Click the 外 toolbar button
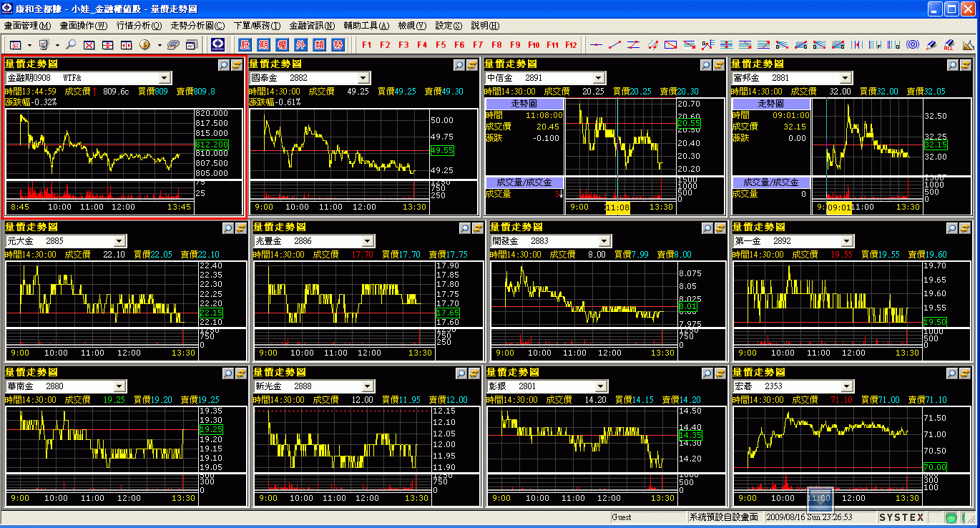Image resolution: width=980 pixels, height=528 pixels. click(x=300, y=44)
